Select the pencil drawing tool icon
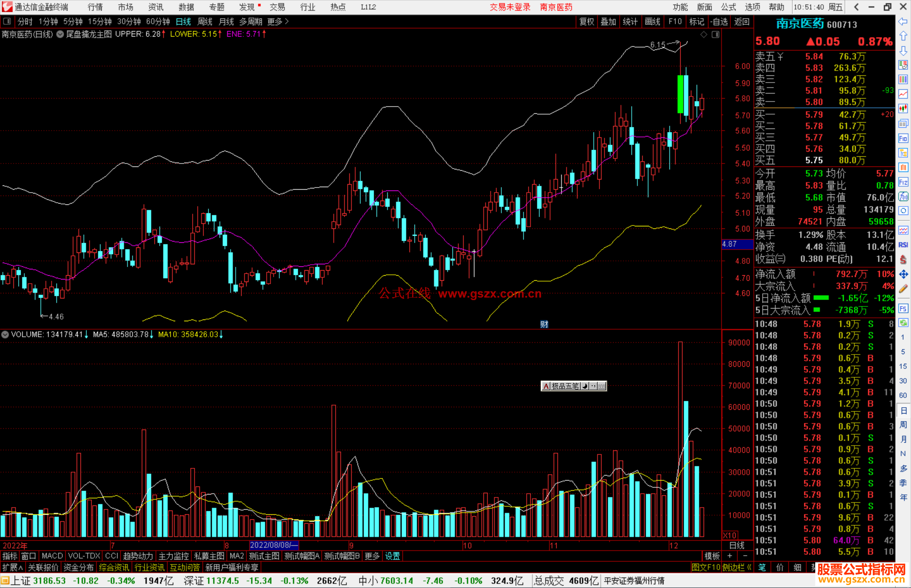 point(903,289)
